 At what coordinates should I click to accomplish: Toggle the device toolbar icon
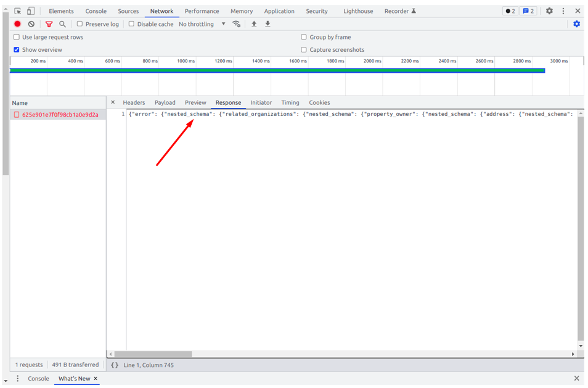click(30, 11)
